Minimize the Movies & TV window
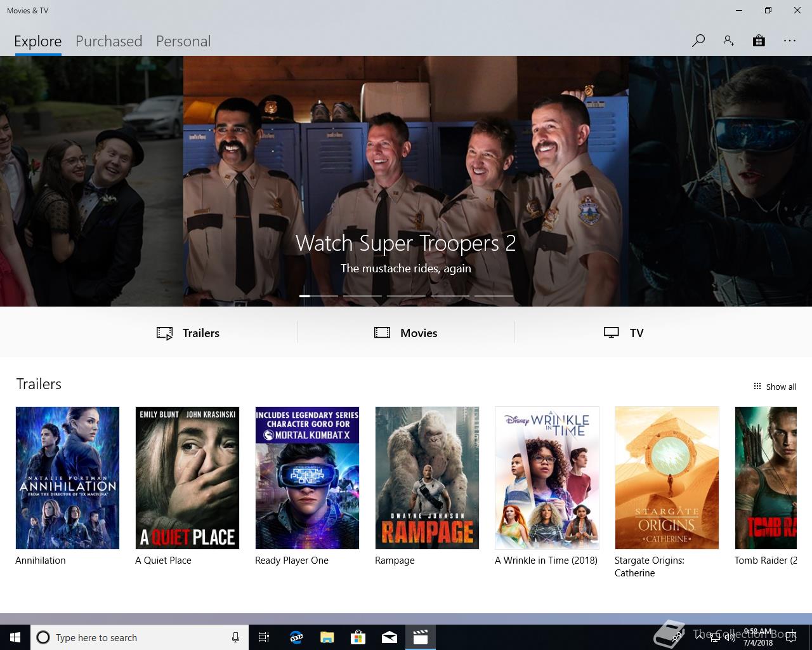Screen dimensions: 812x650 point(739,10)
